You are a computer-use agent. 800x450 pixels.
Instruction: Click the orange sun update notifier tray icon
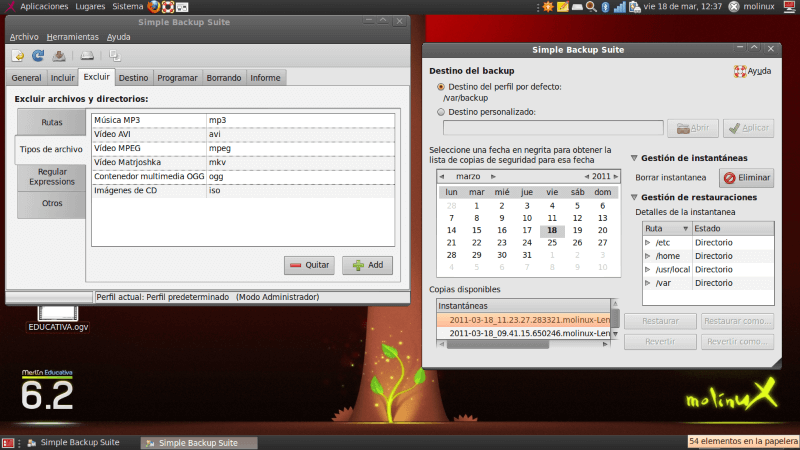point(548,7)
